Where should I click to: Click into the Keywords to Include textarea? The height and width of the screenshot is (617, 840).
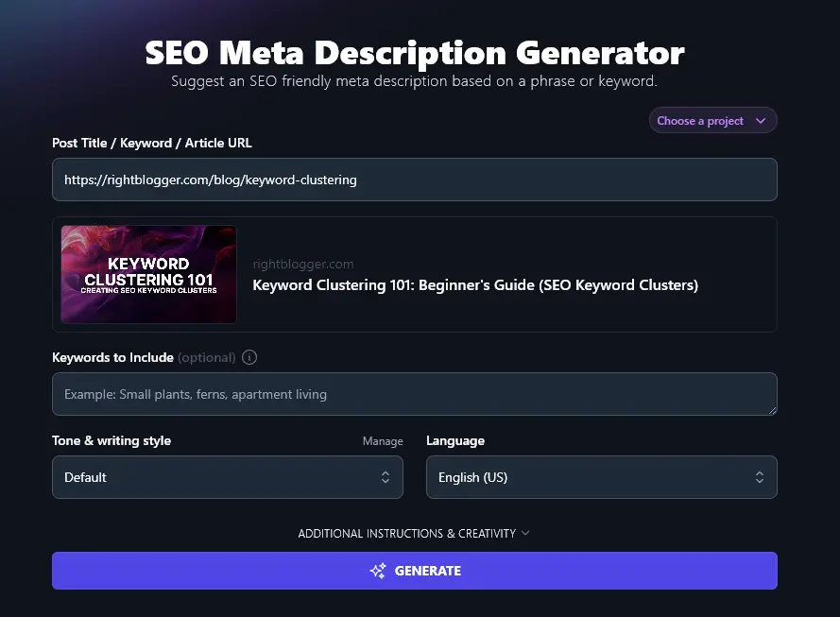click(414, 394)
